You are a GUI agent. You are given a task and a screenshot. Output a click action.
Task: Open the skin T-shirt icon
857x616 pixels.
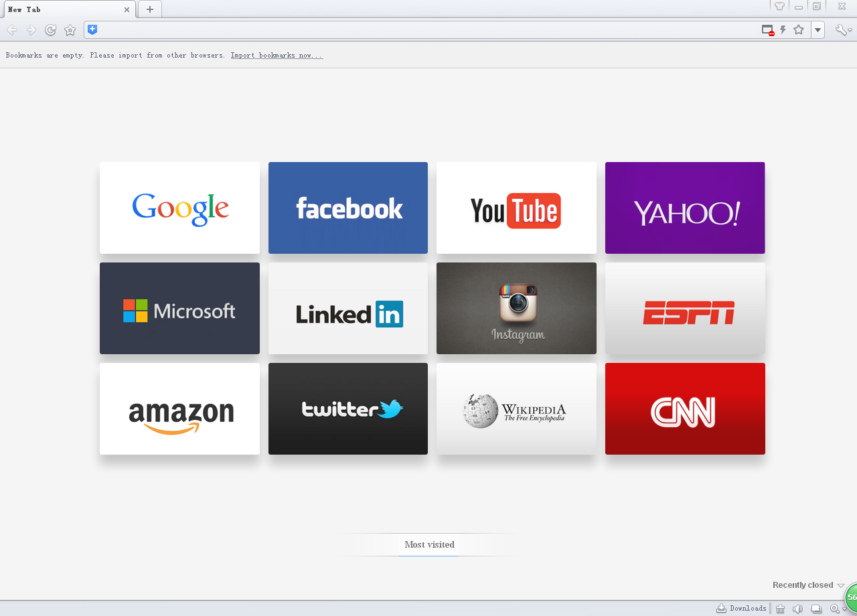[x=779, y=6]
